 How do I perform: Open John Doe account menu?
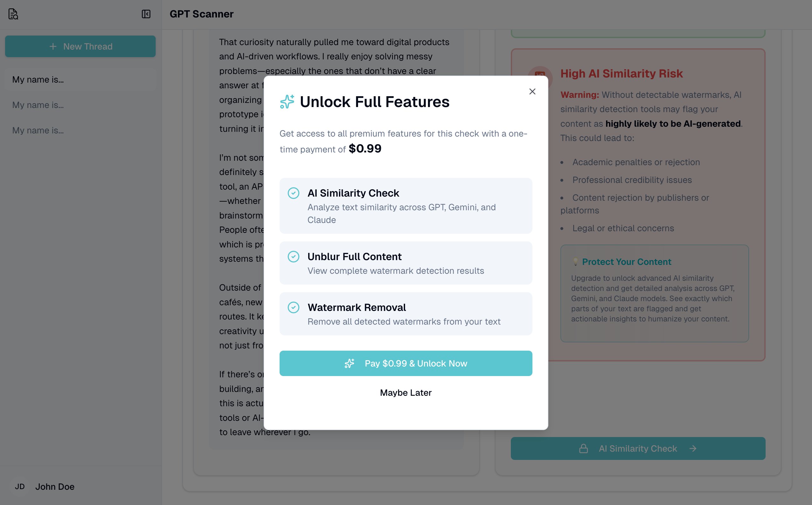click(55, 487)
